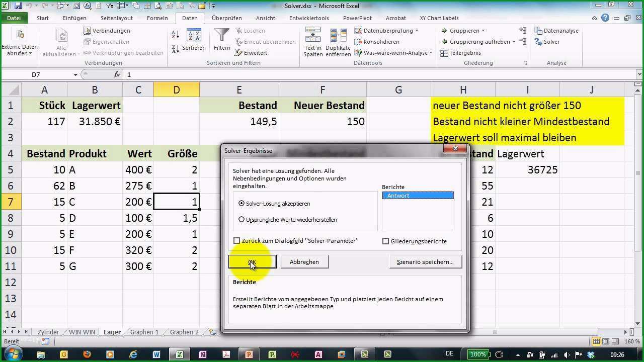Image resolution: width=644 pixels, height=362 pixels.
Task: Expand Datenüberprüfung dropdown arrow
Action: 417,31
